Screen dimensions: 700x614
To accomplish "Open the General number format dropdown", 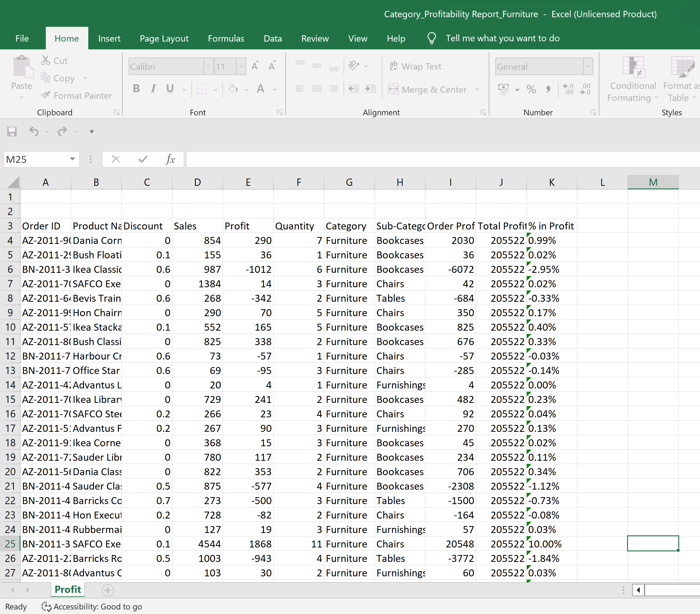I will point(588,66).
